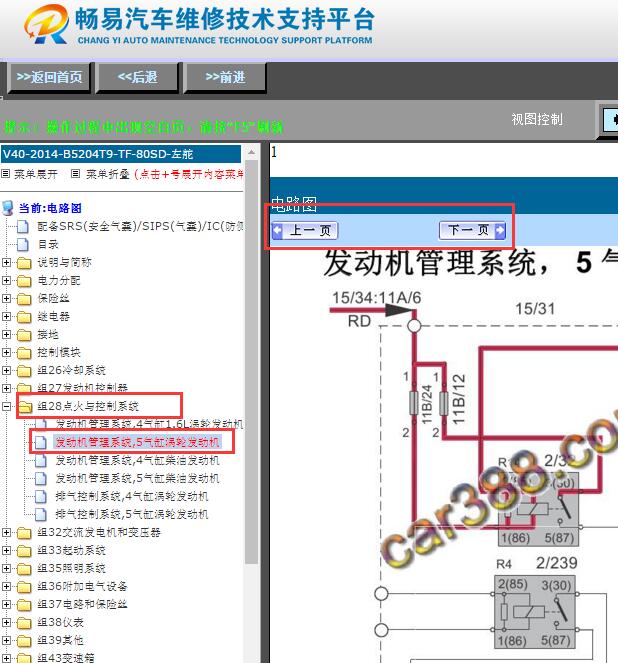Viewport: 618px width, 663px height.
Task: Click the 组27发动机控制器 tree entry
Action: [82, 388]
